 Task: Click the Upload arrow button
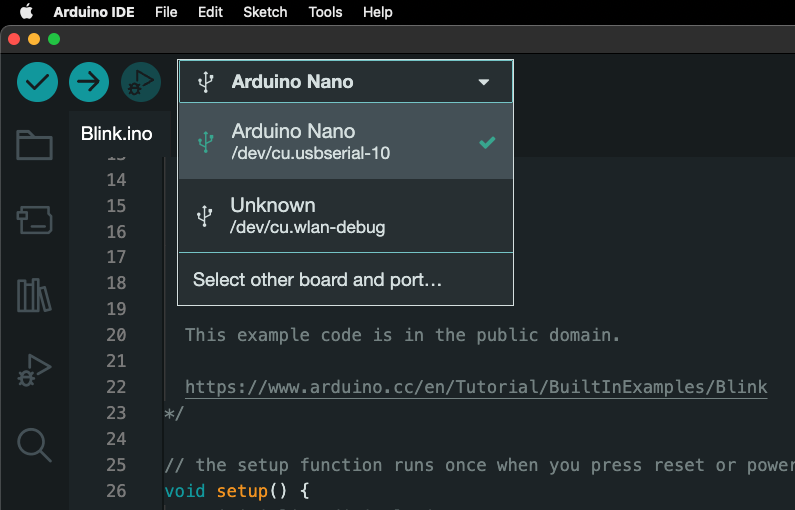89,82
